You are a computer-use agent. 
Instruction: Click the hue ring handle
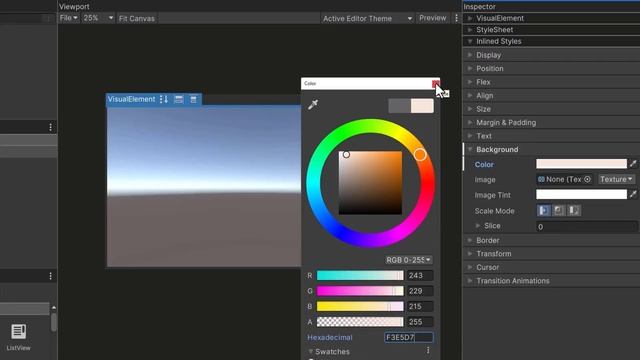(x=420, y=154)
